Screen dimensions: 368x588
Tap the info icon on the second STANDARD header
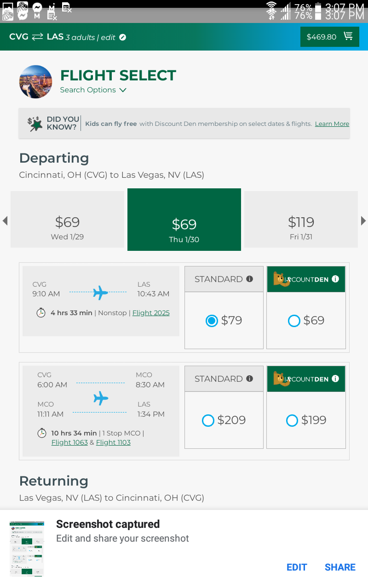coord(249,379)
